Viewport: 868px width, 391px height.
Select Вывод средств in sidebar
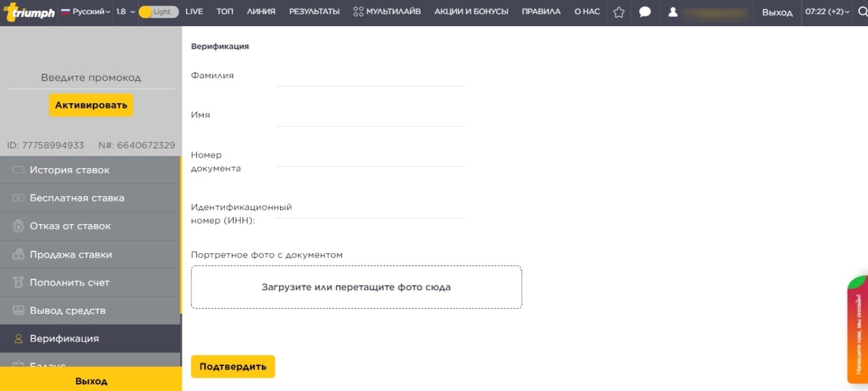[67, 311]
